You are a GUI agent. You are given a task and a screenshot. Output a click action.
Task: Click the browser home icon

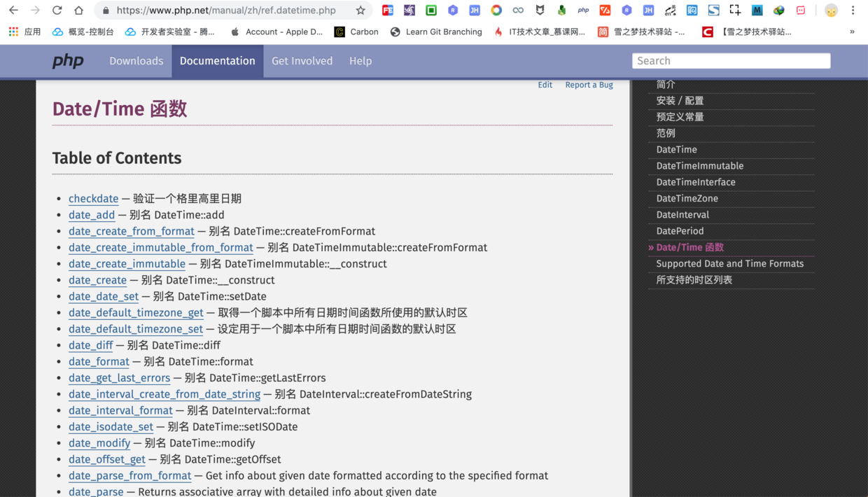[x=78, y=10]
